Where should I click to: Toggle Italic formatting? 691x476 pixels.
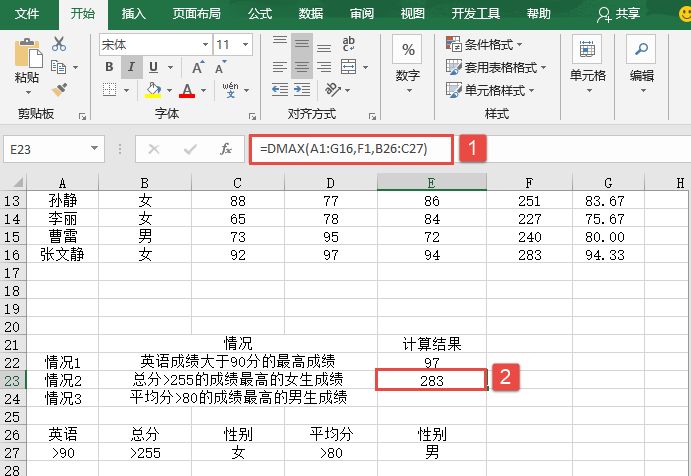coord(131,67)
